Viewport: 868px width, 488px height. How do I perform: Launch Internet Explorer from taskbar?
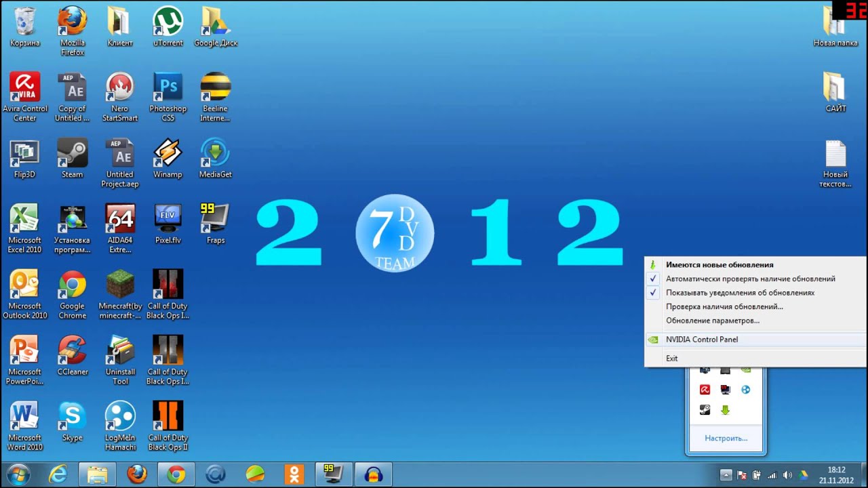[58, 475]
